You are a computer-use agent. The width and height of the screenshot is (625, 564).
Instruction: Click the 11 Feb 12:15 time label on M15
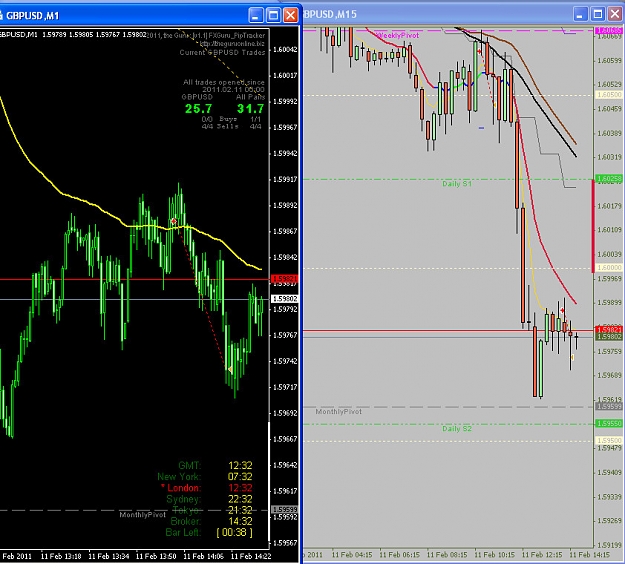(542, 555)
